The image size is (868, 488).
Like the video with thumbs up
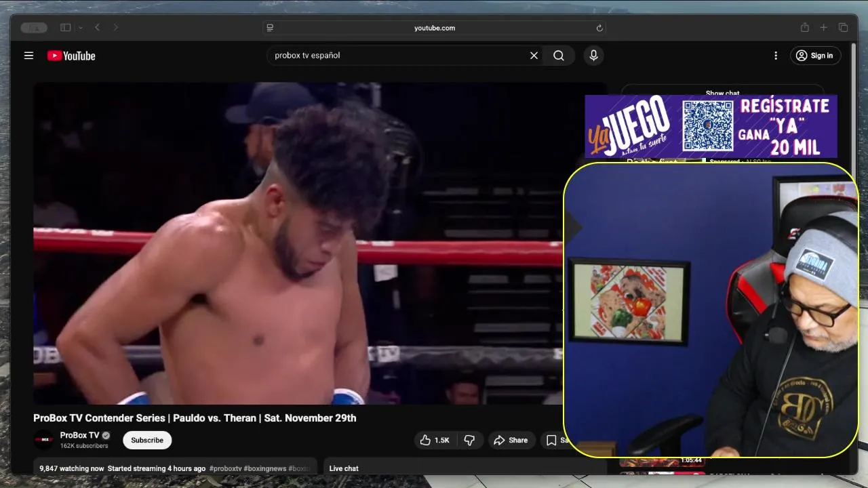(x=434, y=440)
